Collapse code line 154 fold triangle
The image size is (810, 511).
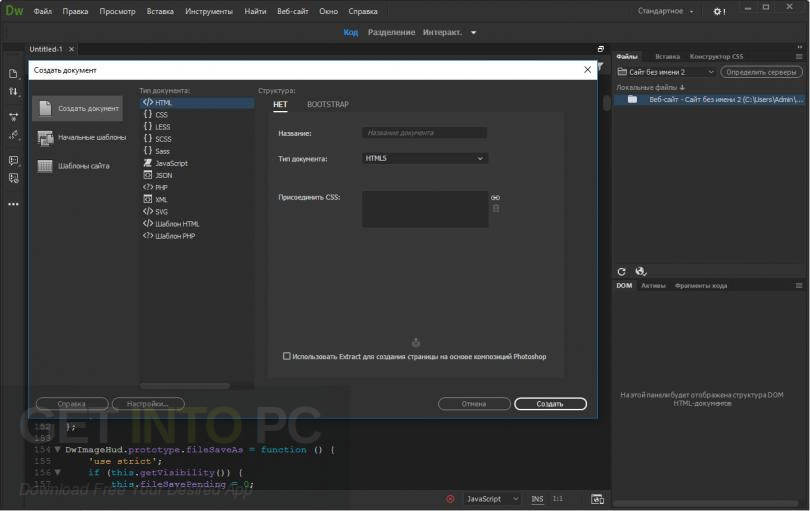click(x=57, y=450)
